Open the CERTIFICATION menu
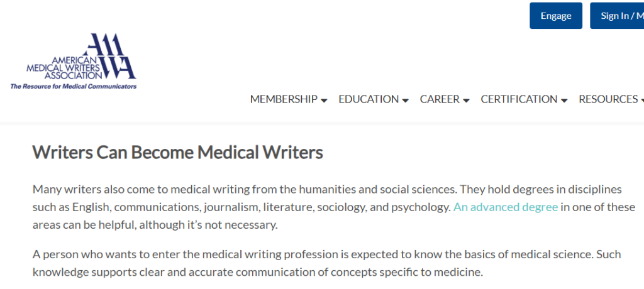Viewport: 644px width, 289px height. [x=519, y=99]
